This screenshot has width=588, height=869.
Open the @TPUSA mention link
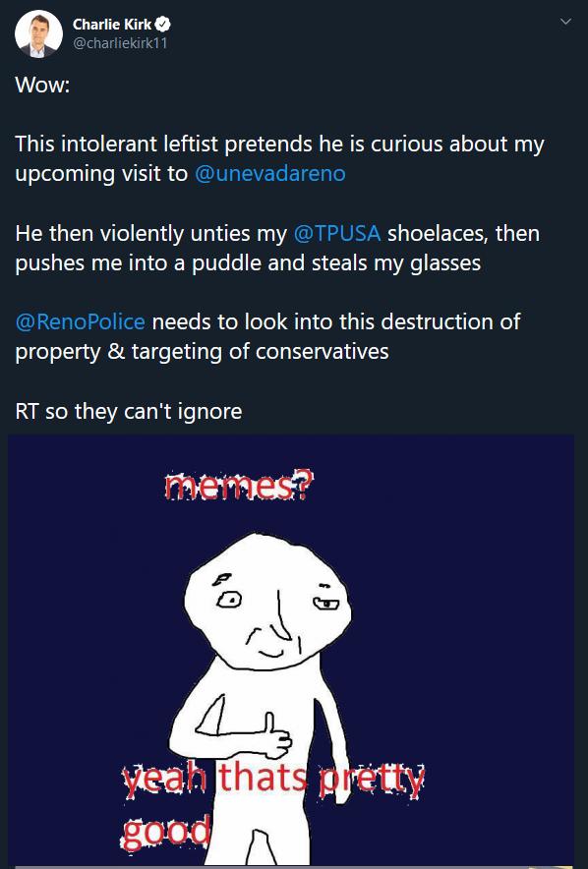tap(337, 233)
